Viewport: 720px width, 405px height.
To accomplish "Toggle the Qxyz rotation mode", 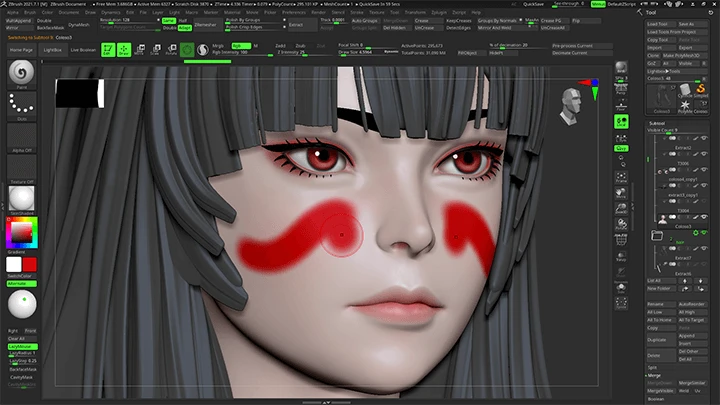I will (x=621, y=148).
